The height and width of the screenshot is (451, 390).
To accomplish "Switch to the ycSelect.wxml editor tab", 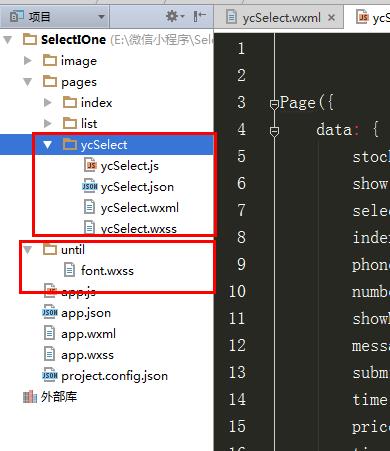I will tap(282, 17).
